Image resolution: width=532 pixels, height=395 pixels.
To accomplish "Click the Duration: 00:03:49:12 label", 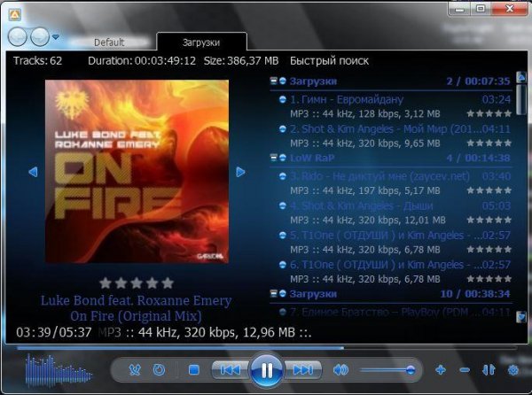I will pos(142,61).
